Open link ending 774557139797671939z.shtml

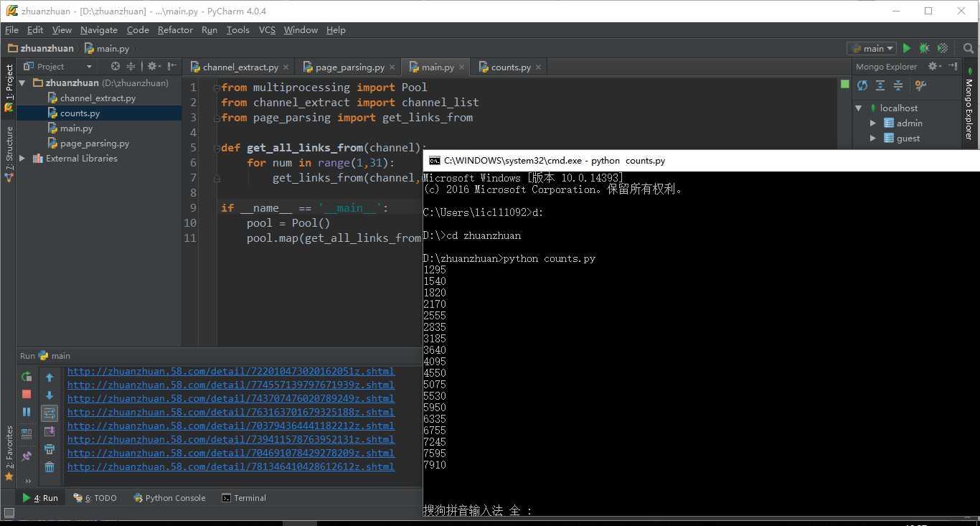[x=231, y=385]
